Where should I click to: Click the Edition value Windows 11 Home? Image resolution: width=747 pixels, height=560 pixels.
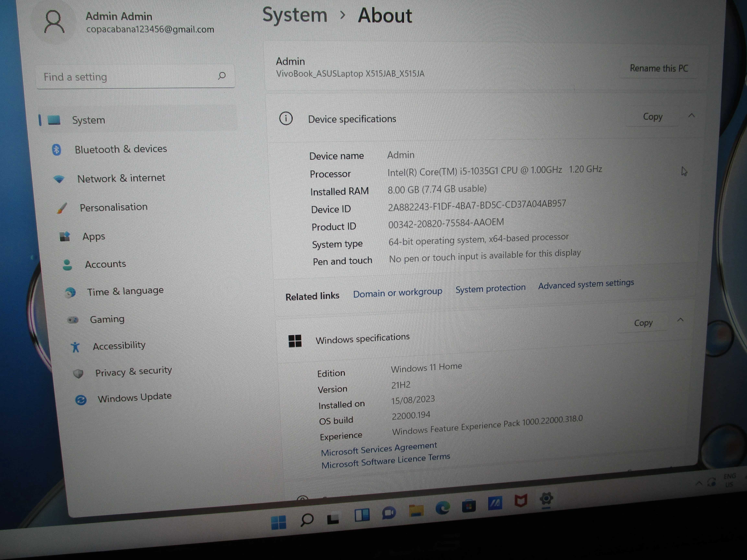tap(426, 367)
